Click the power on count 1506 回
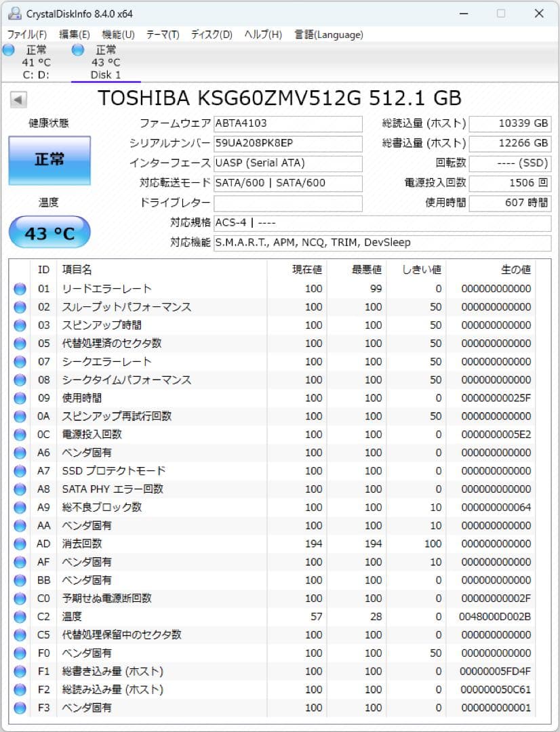 [x=510, y=183]
